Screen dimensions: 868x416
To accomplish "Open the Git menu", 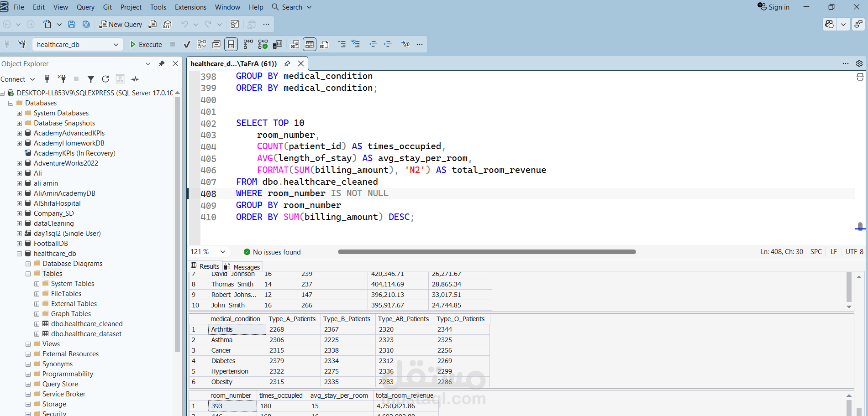I will [108, 7].
